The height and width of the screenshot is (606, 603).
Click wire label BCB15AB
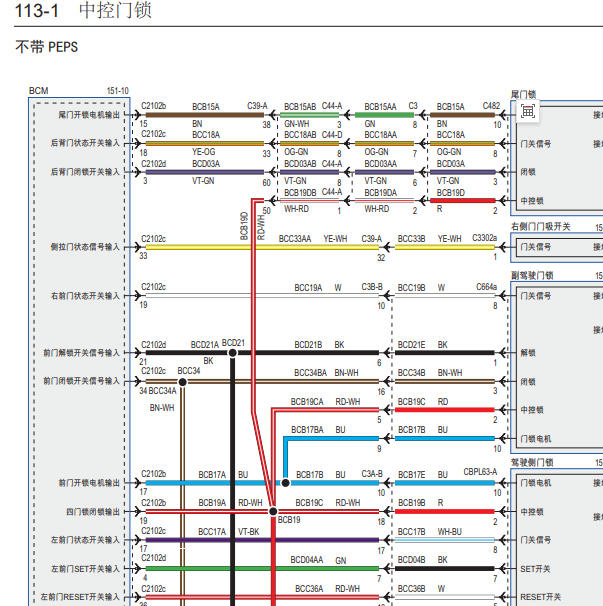[300, 107]
